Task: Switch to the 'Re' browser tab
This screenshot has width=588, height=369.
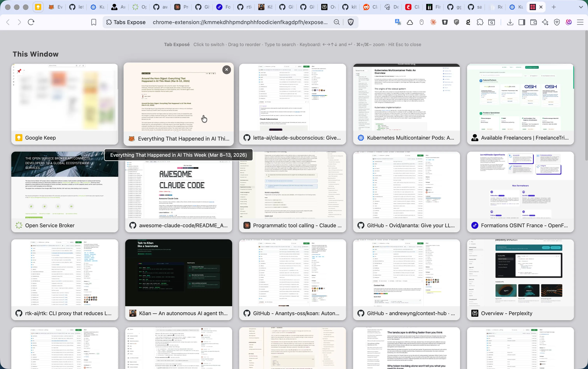Action: coord(496,7)
